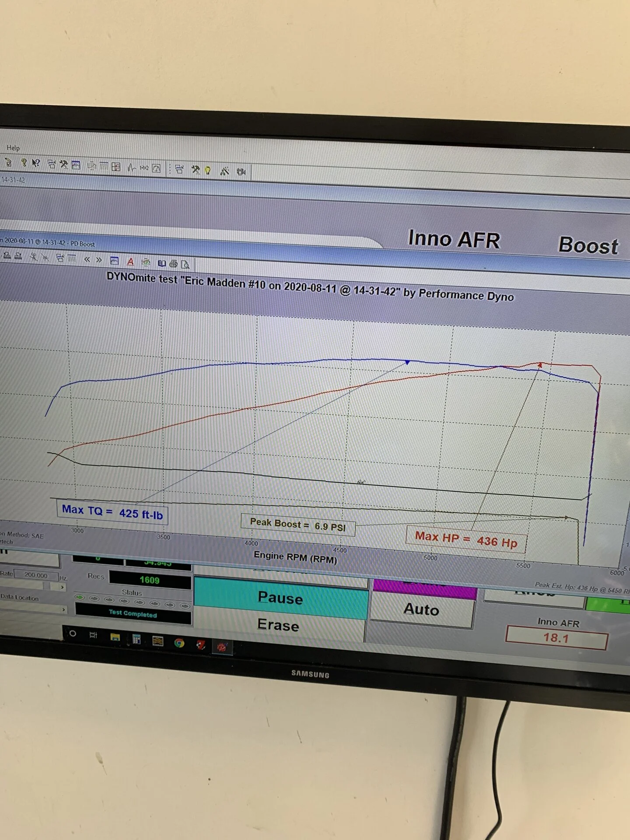630x840 pixels.
Task: Click the four-pane grid layout icon
Action: tap(116, 167)
